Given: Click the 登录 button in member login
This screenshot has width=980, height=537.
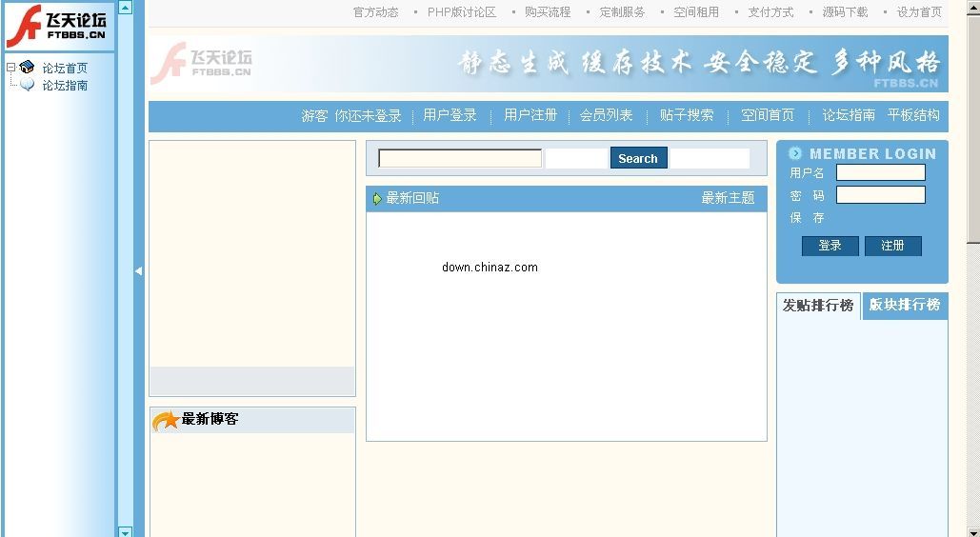Looking at the screenshot, I should click(830, 246).
